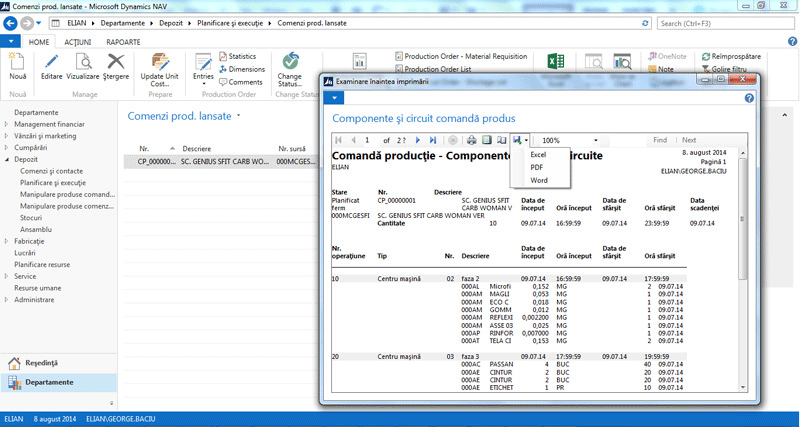Run Update Unit Cost action

point(160,70)
